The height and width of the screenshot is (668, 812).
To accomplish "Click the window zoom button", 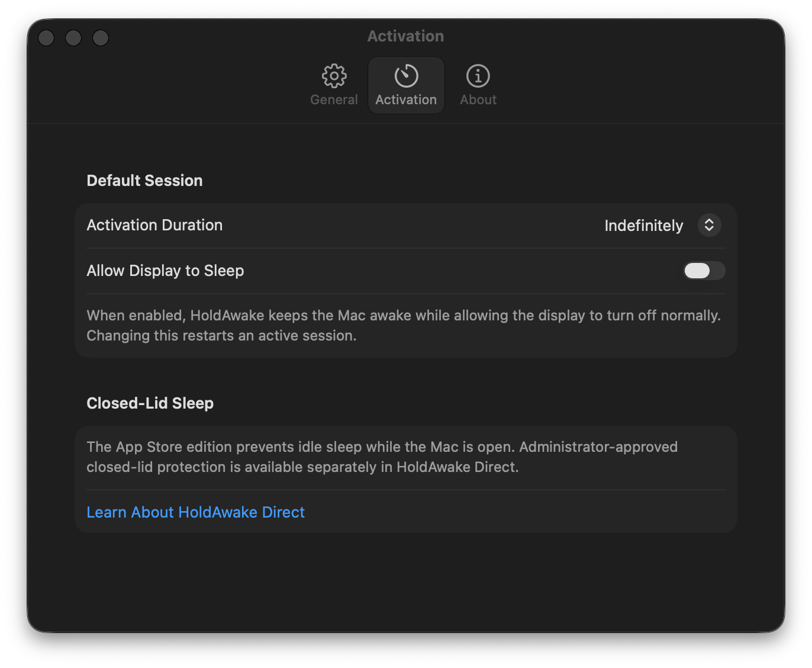I will [x=101, y=38].
